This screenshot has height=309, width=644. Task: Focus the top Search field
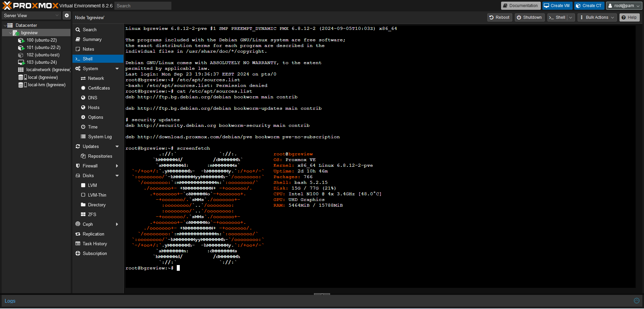point(143,6)
